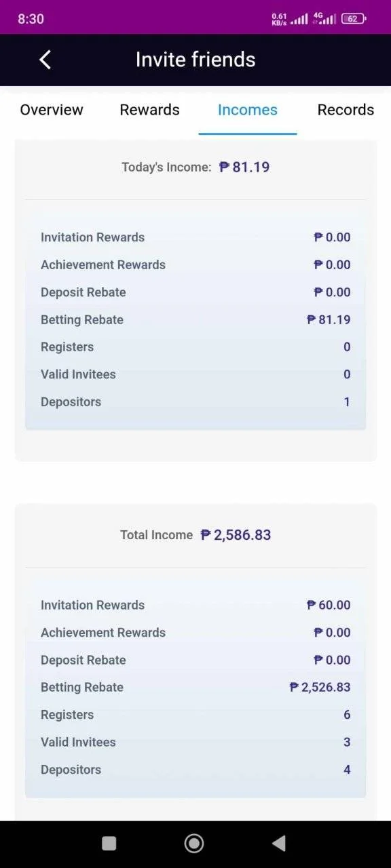
Task: Tap the Android back triangle icon
Action: coord(278,843)
